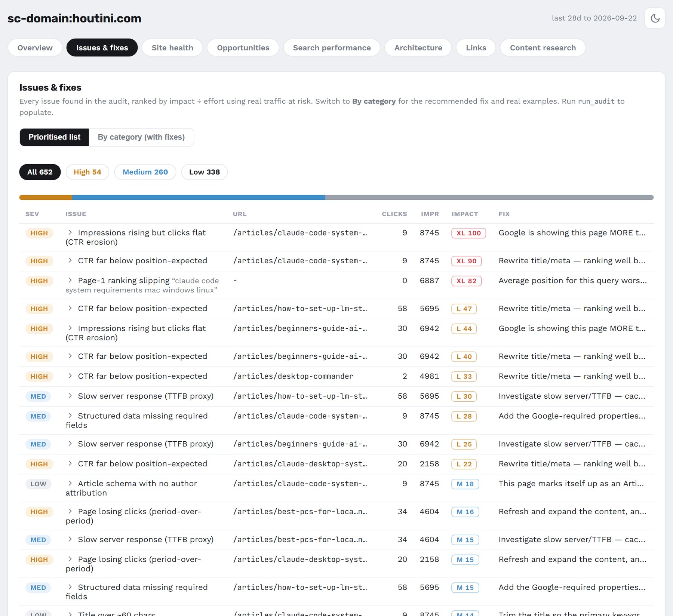Sort by the IMPR column header
Image resolution: width=673 pixels, height=616 pixels.
coord(430,214)
